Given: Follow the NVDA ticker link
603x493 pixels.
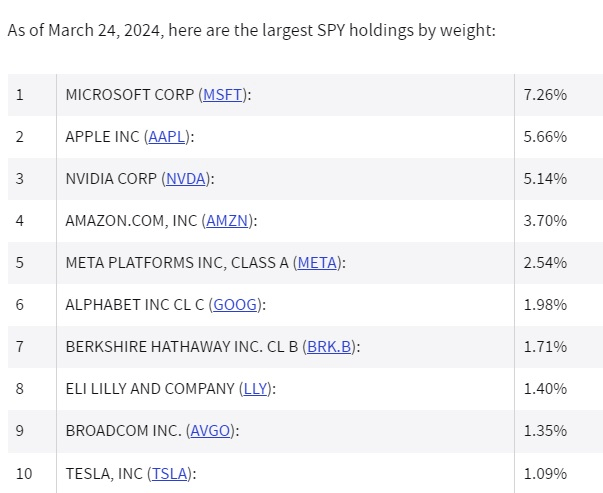Looking at the screenshot, I should 187,178.
